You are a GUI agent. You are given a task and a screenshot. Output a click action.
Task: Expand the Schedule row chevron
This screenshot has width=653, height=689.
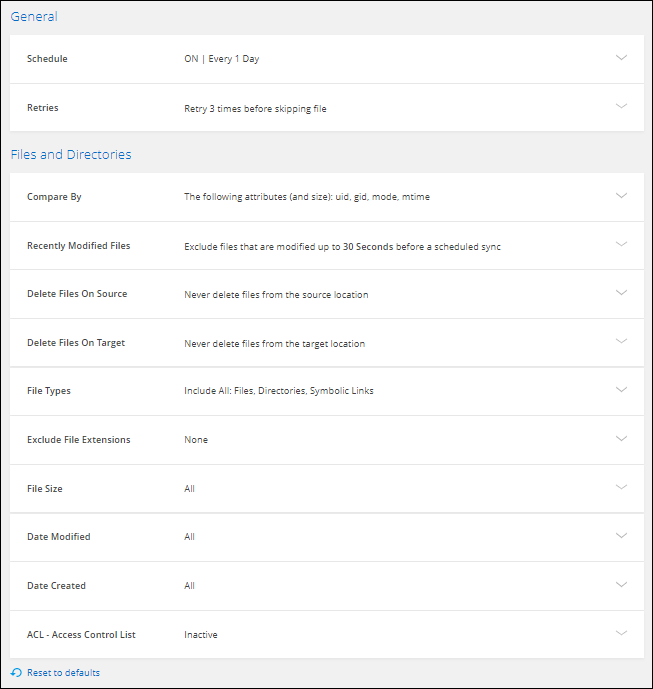[621, 58]
